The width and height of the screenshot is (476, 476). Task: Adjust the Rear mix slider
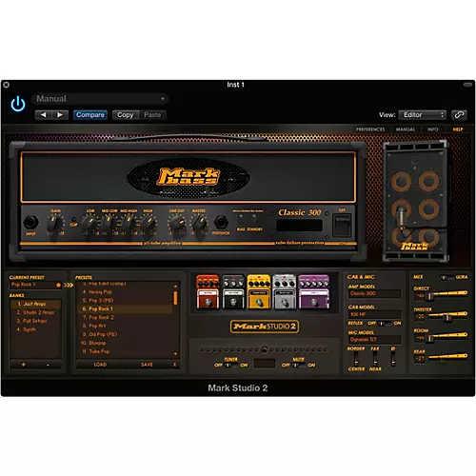click(447, 357)
